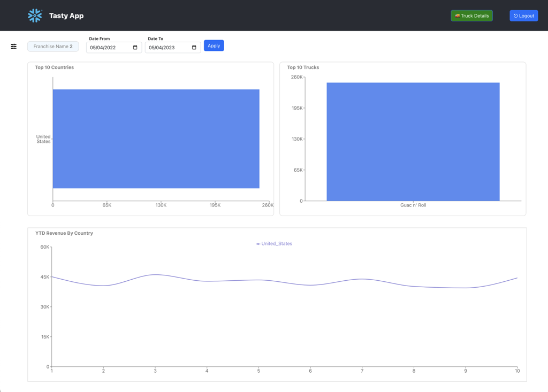This screenshot has width=548, height=392.
Task: Click the Franchise Name 2 badge
Action: click(x=53, y=47)
